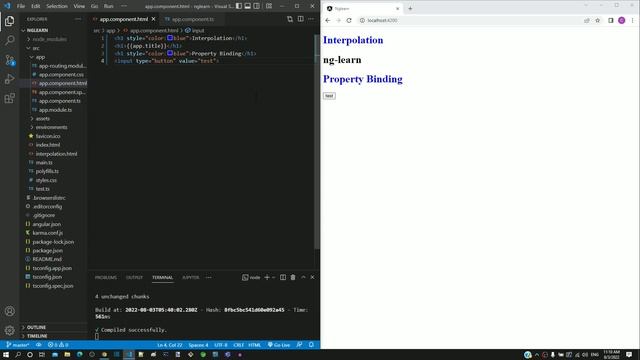The width and height of the screenshot is (640, 360).
Task: Close the terminal panel
Action: pyautogui.click(x=313, y=277)
